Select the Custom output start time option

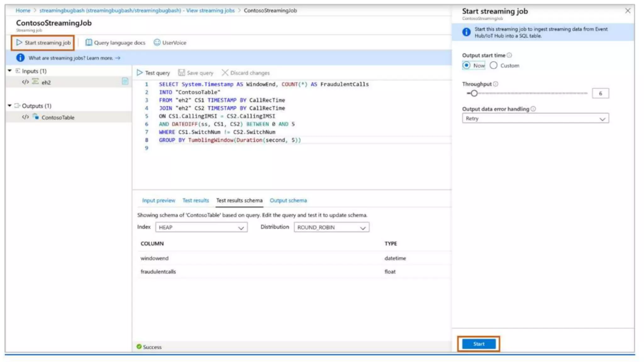click(x=493, y=65)
